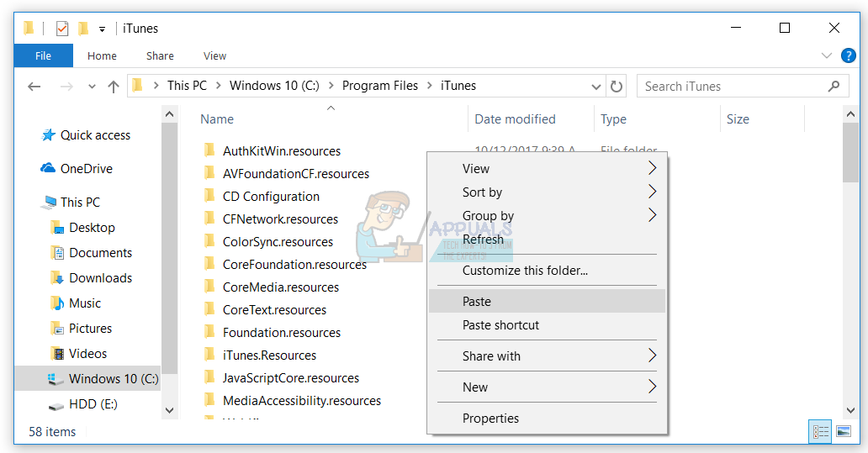Select the CoreMedia.resources folder
Screen dimensions: 868x453
click(271, 287)
